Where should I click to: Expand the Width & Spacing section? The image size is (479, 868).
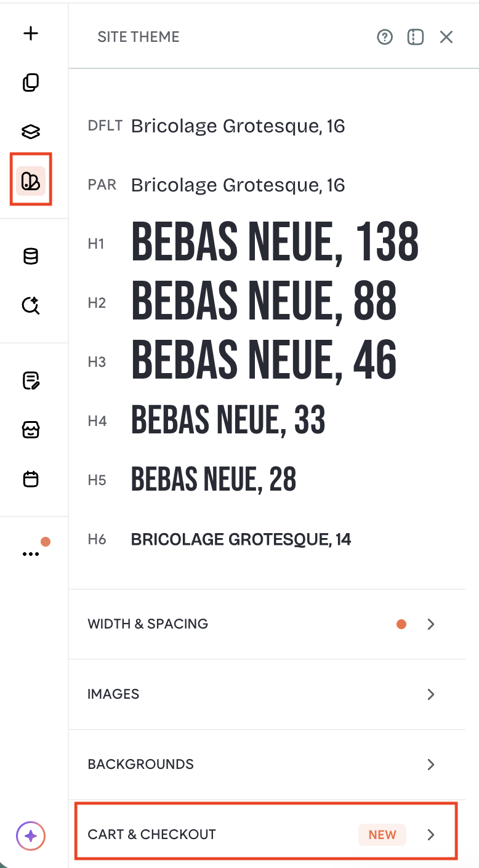[267, 624]
